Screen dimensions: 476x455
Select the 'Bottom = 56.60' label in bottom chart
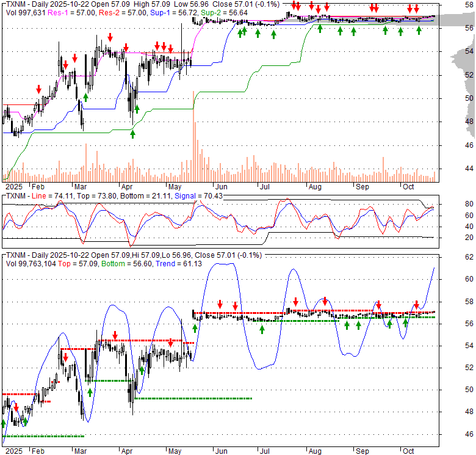point(126,264)
